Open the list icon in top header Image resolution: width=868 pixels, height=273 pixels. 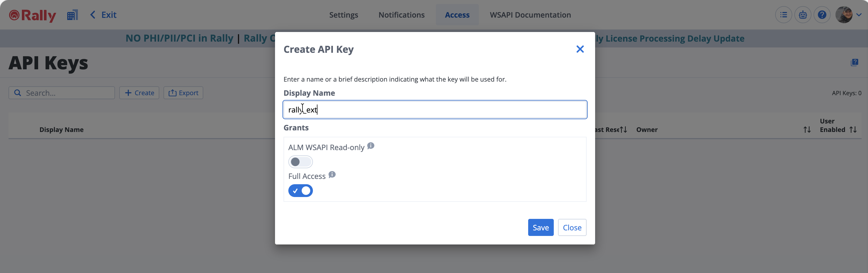click(x=783, y=15)
